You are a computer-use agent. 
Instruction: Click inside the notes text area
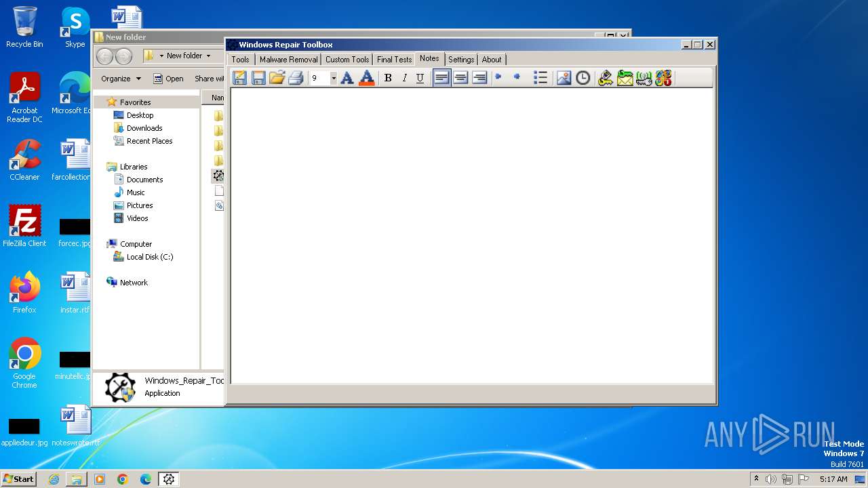tap(472, 236)
